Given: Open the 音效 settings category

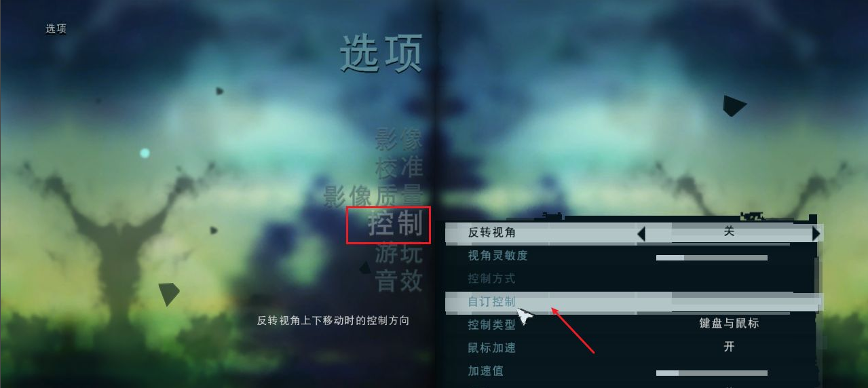Looking at the screenshot, I should tap(399, 281).
